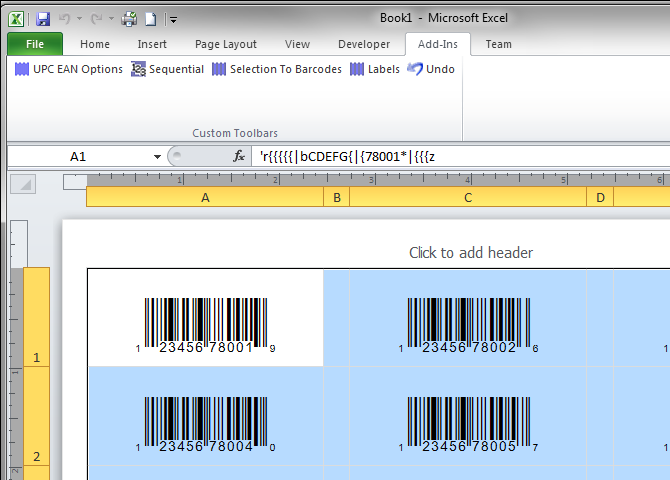Select row 1 header
Viewport: 670px width, 480px height.
(x=36, y=317)
